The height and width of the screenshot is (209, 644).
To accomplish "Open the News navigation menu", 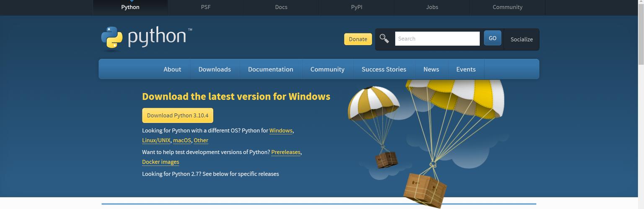I will point(431,69).
